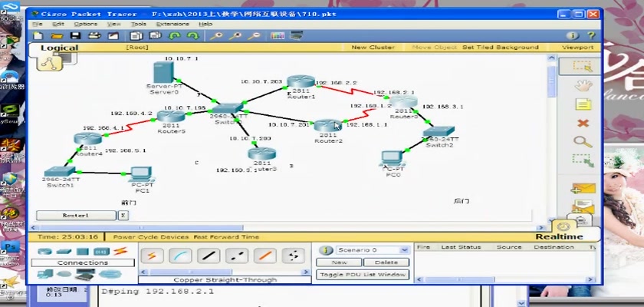
Task: Pick the light-blue Console cable
Action: (180, 256)
